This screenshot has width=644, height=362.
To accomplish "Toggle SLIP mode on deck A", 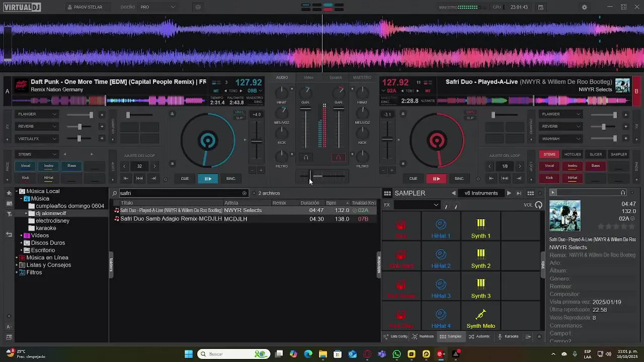I will point(239,118).
